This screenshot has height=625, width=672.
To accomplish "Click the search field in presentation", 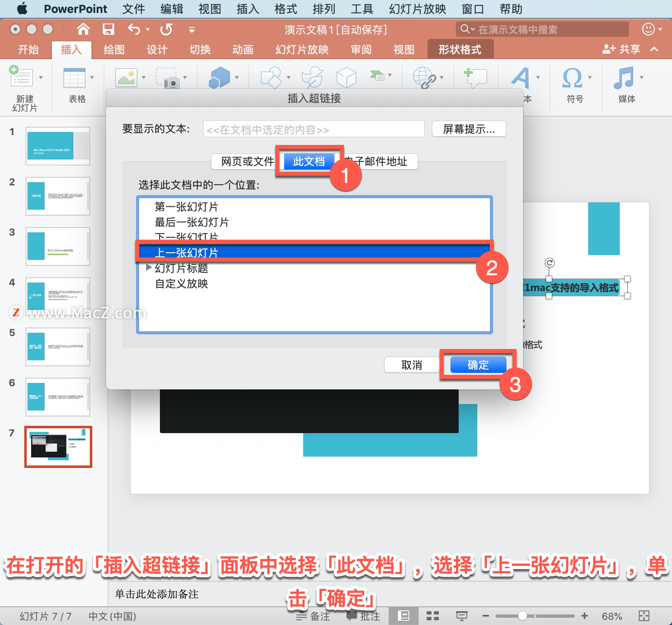I will [x=542, y=29].
